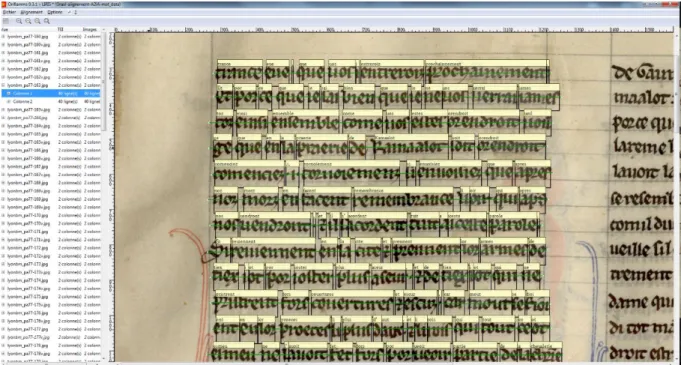Collapse the expanded jpg entry above Colonne 1
The width and height of the screenshot is (681, 365).
point(3,85)
